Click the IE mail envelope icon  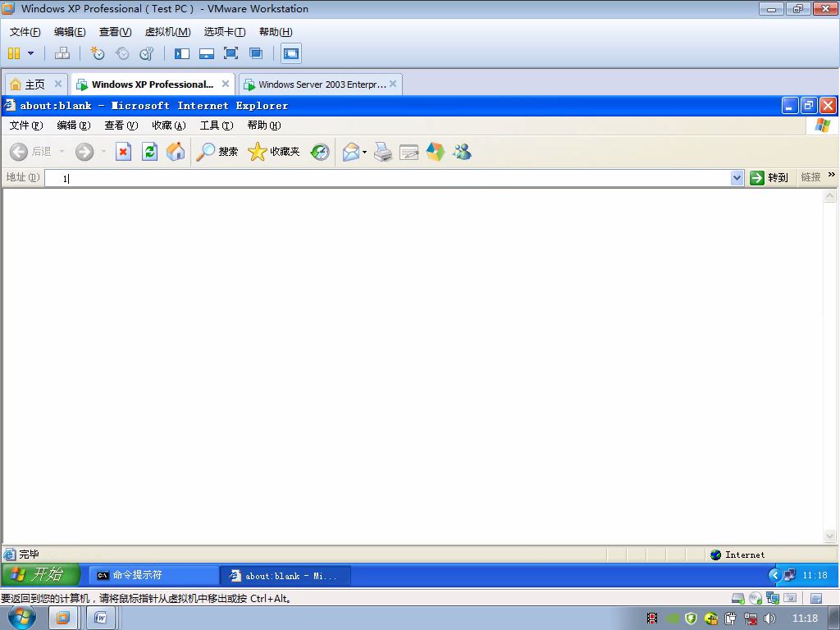[351, 152]
